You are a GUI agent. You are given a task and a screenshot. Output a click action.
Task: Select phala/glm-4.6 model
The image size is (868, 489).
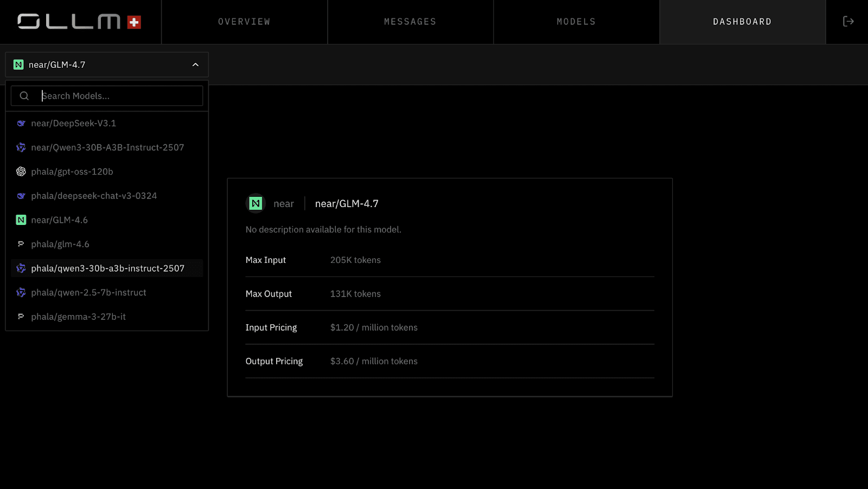click(x=107, y=244)
